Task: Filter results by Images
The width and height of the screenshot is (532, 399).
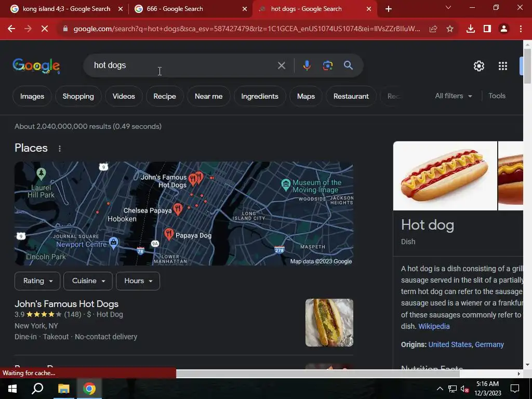Action: (x=32, y=96)
